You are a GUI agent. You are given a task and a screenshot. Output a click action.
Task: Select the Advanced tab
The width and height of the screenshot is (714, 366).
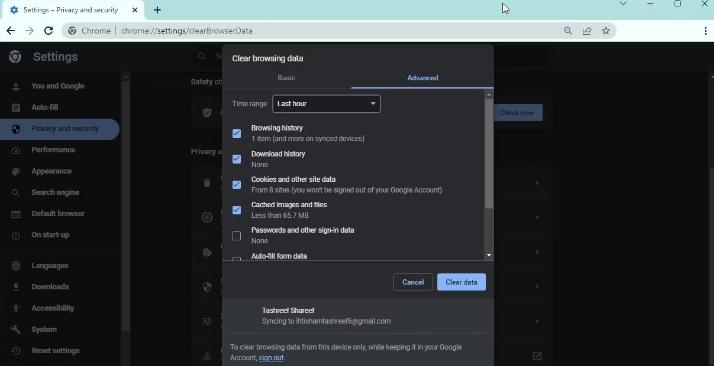[x=423, y=78]
